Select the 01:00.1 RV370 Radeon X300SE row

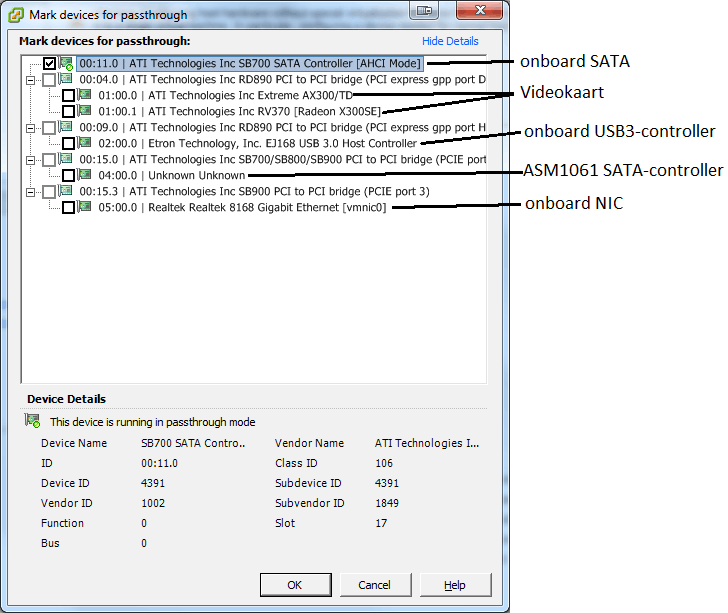(239, 111)
